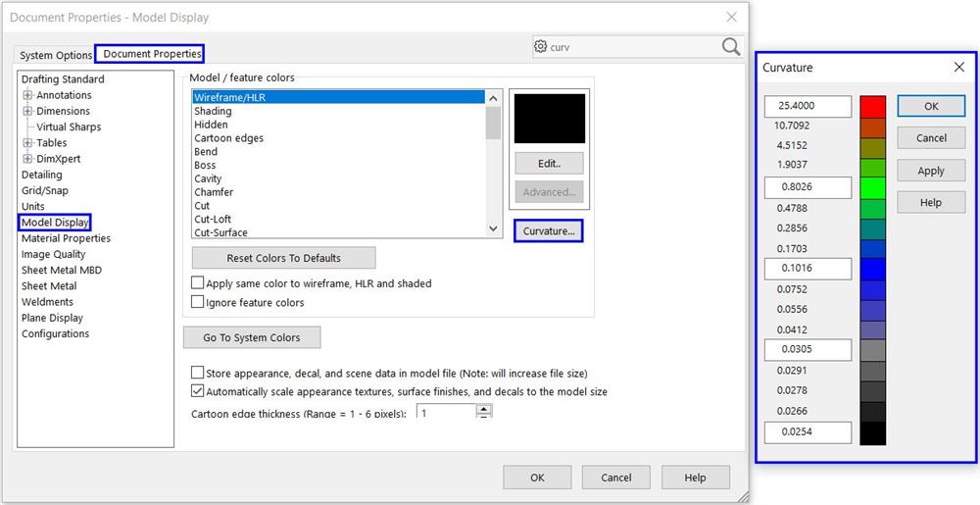
Task: Expand the Dimensions tree node
Action: (x=28, y=111)
